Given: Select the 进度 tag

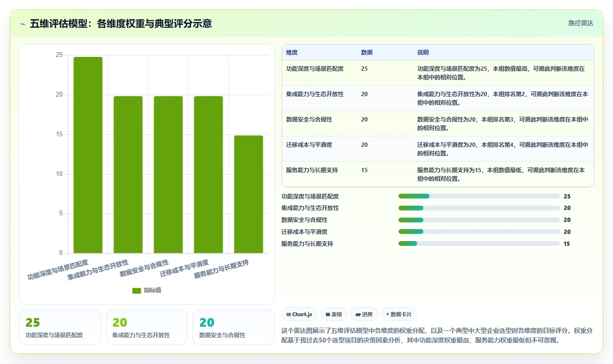Looking at the screenshot, I should [364, 314].
